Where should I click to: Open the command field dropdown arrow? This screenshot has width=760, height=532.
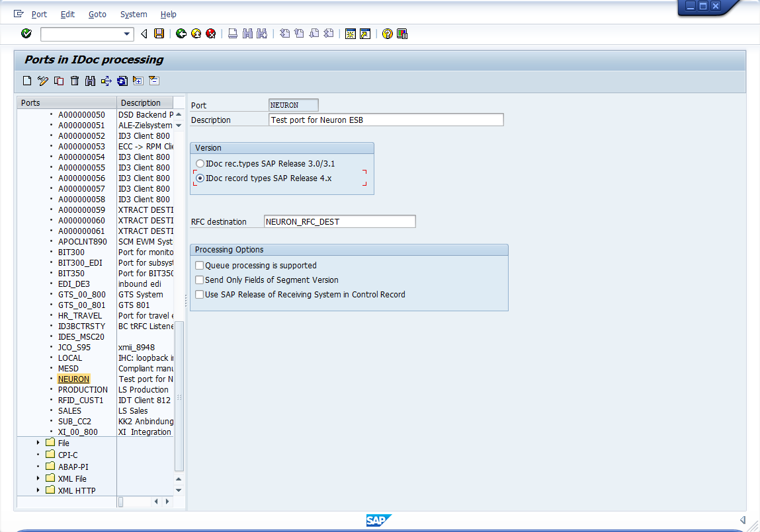tap(126, 34)
